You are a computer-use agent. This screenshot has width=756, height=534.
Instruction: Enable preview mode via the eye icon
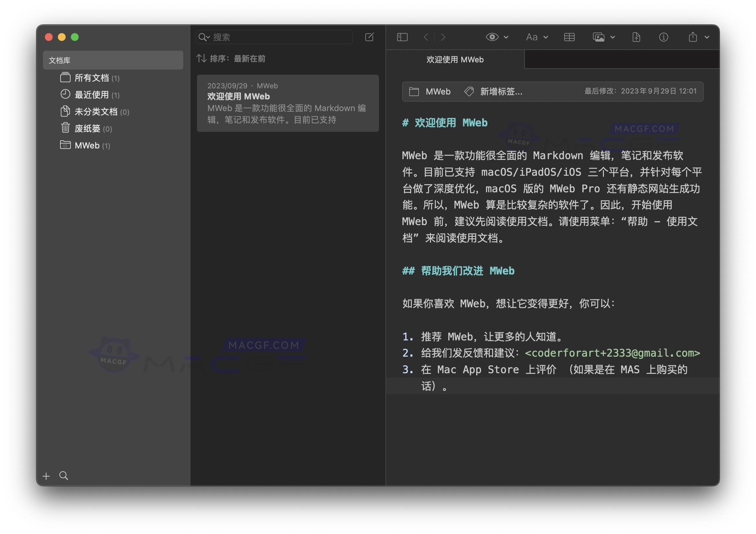point(492,37)
